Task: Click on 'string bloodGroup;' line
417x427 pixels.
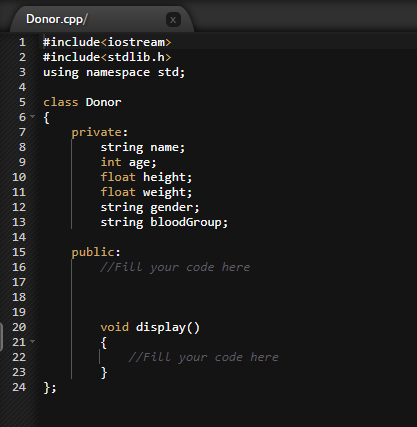Action: pos(164,222)
